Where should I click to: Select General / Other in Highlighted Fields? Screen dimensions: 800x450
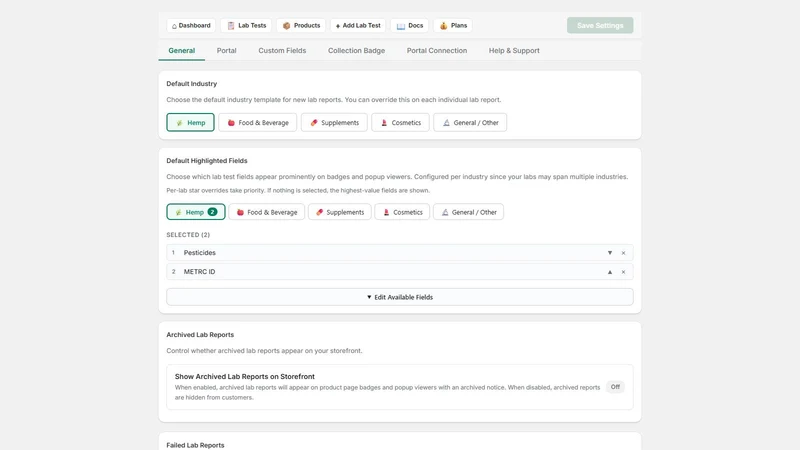click(x=468, y=212)
